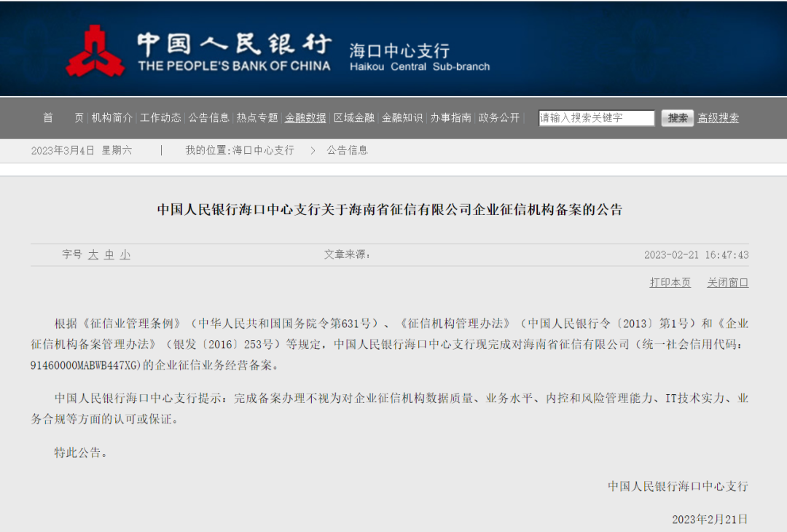Screen dimensions: 787x532
Task: Open the 工作动态 section
Action: 160,117
